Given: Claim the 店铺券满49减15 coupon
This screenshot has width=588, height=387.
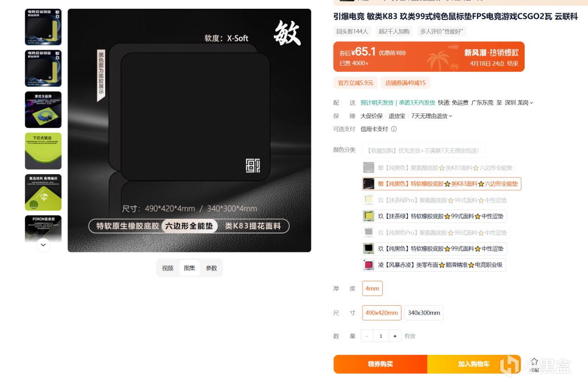Looking at the screenshot, I should [405, 83].
